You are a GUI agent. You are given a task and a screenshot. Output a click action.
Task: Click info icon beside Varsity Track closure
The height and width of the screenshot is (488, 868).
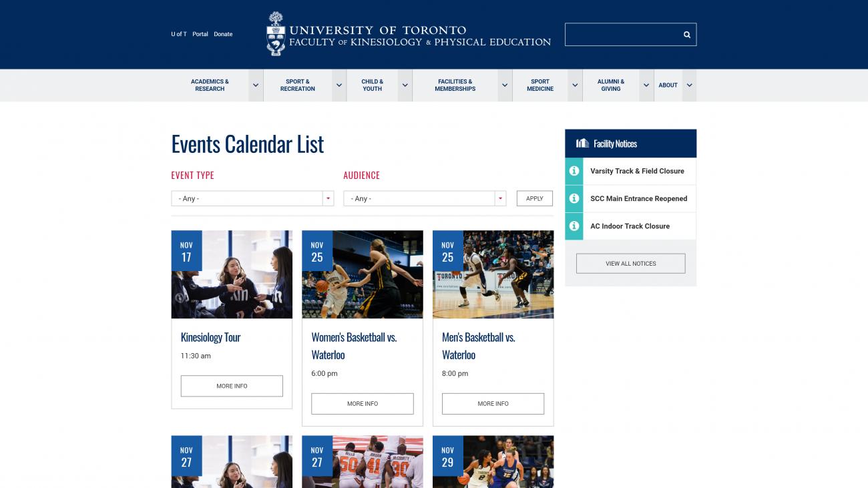(574, 171)
